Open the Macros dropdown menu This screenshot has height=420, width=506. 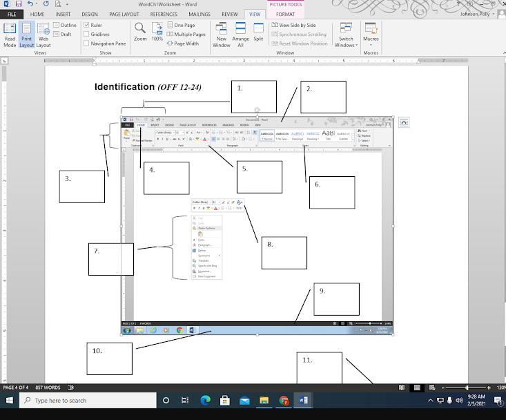tap(371, 35)
